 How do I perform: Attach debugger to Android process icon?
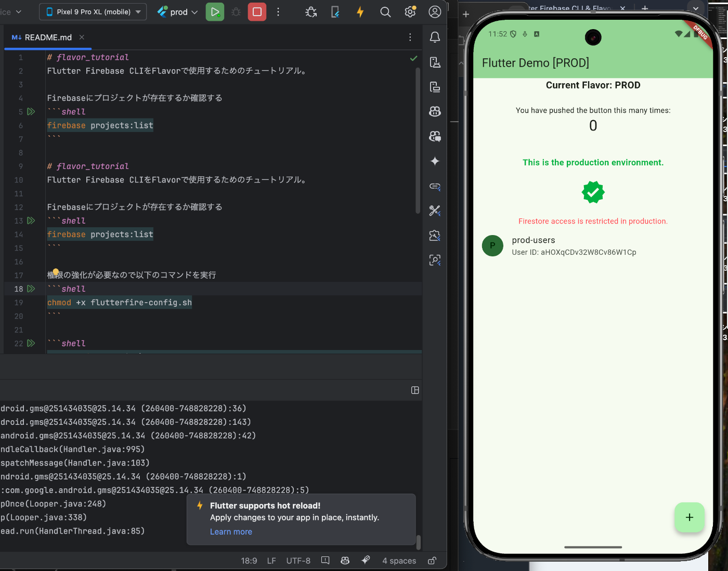point(311,12)
